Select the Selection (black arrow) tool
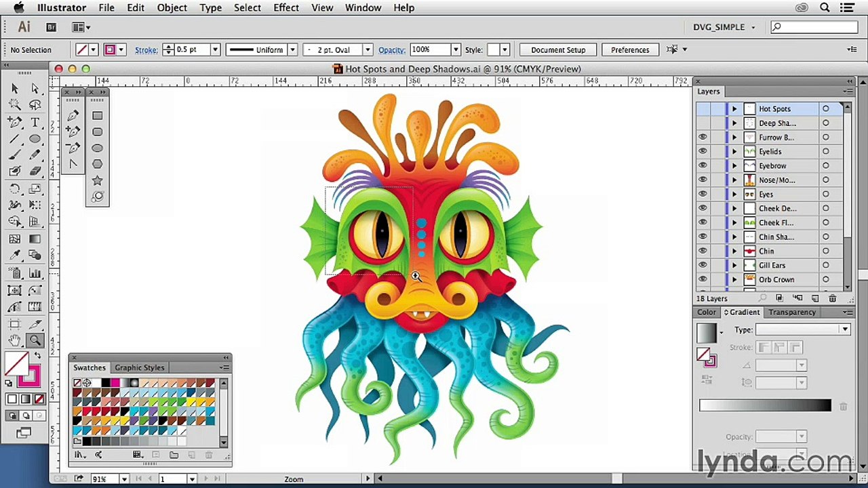 pos(15,88)
